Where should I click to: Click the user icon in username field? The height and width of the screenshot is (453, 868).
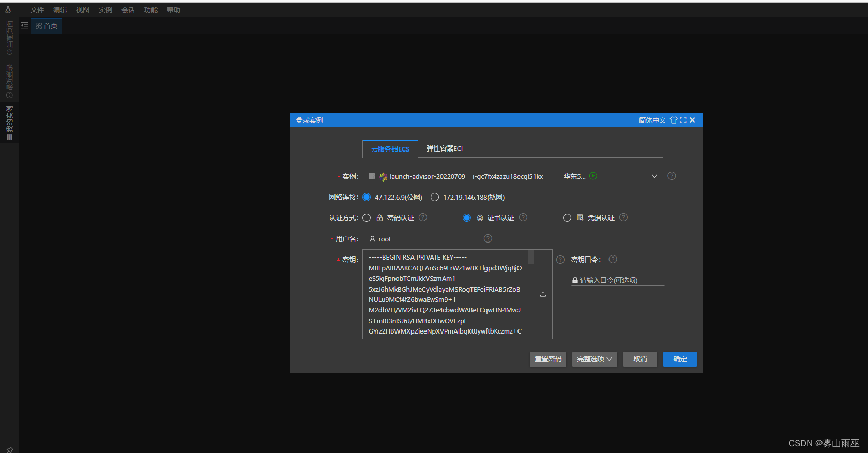[372, 239]
